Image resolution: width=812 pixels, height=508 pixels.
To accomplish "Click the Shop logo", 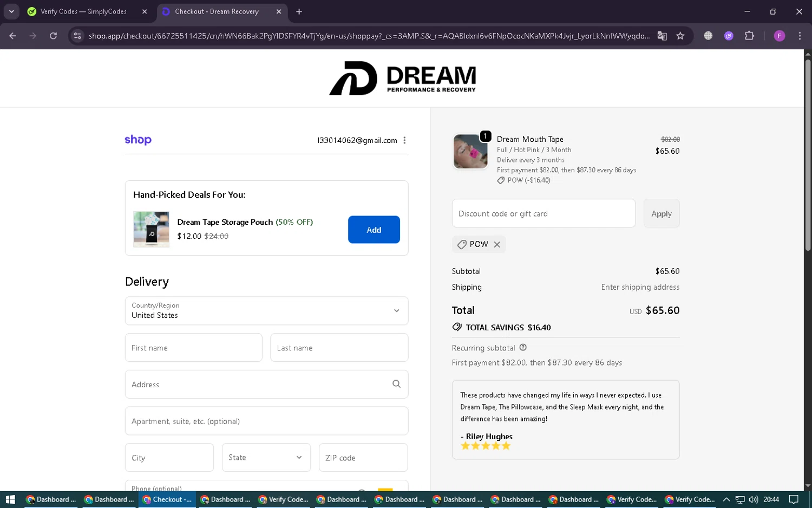I will pos(138,140).
